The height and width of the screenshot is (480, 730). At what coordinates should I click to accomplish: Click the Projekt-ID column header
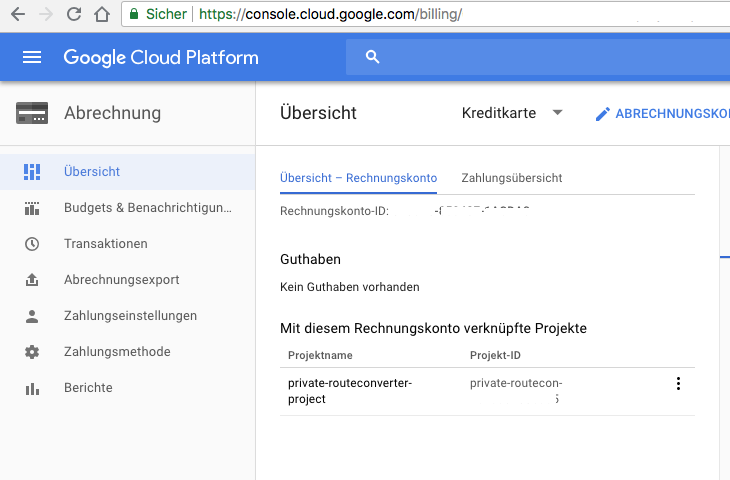495,356
